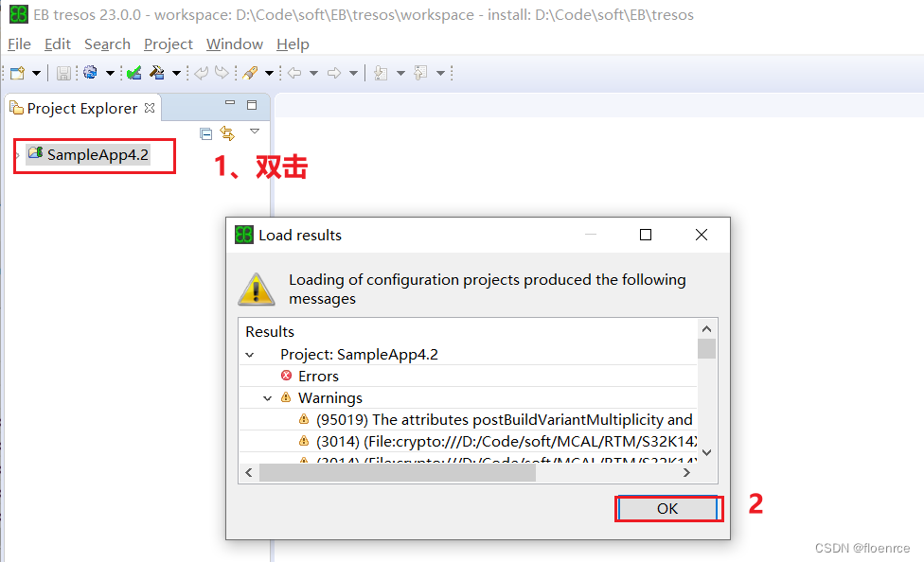This screenshot has height=562, width=924.
Task: Open the Help menu
Action: 293,44
